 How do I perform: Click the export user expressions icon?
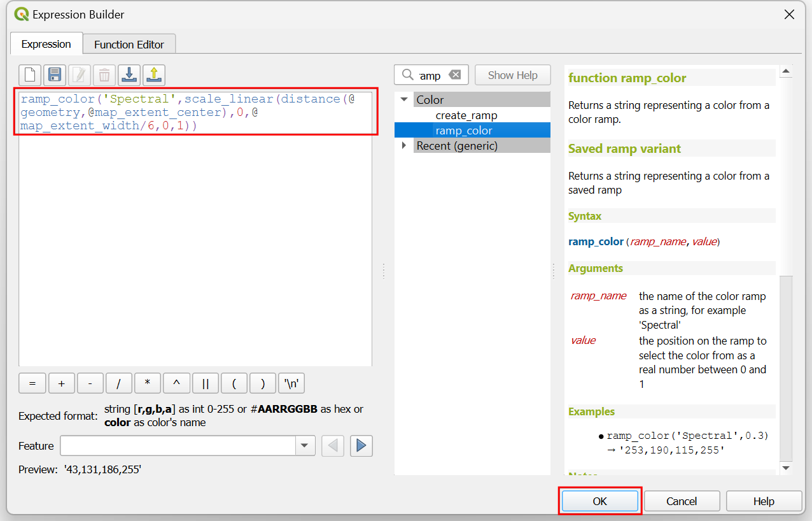(154, 75)
